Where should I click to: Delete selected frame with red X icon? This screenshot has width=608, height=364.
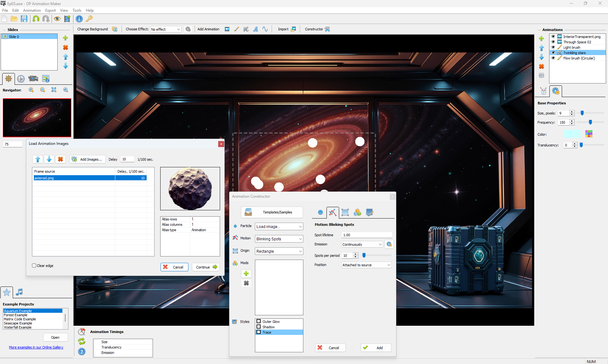tap(60, 159)
